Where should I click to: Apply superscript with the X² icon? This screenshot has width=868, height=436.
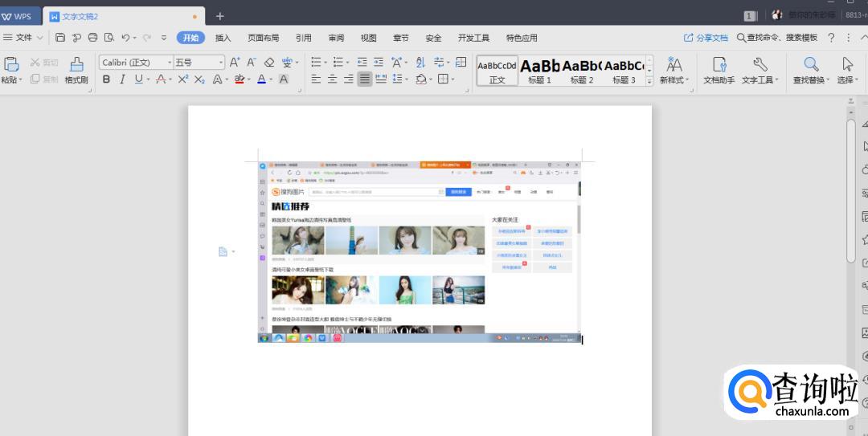click(182, 79)
